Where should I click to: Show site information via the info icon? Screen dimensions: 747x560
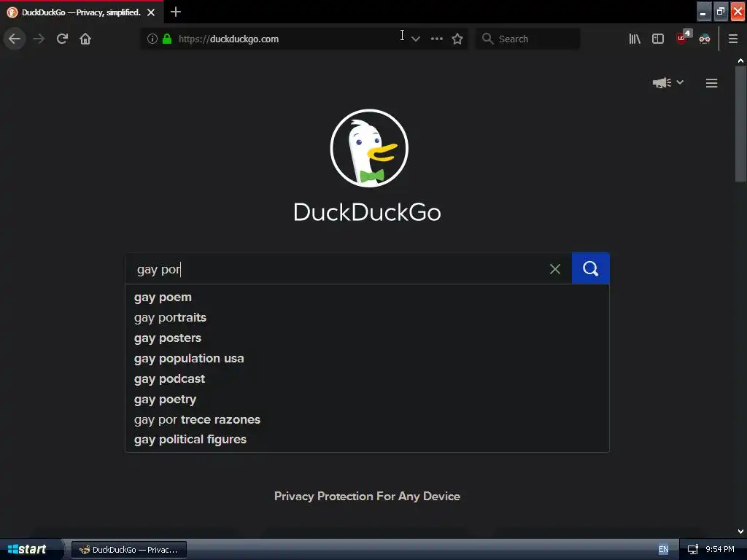(152, 39)
